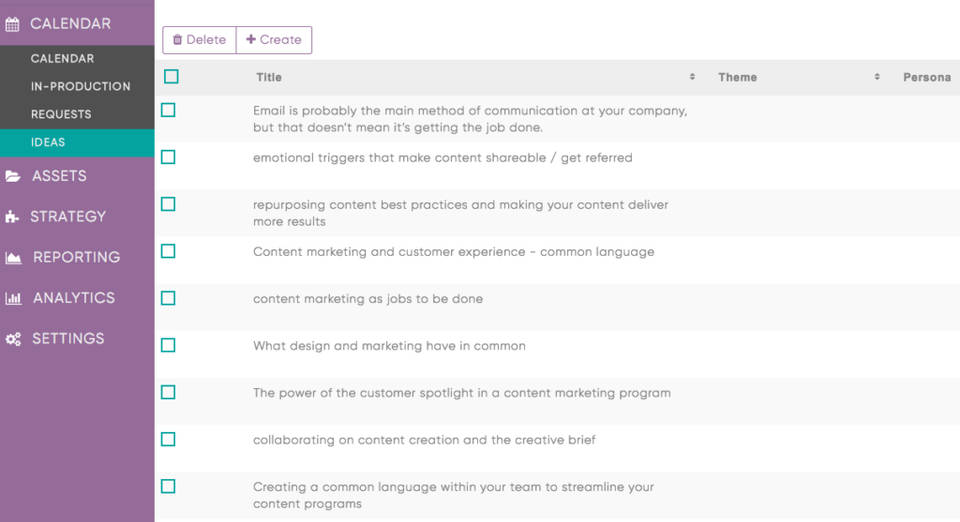Image resolution: width=960 pixels, height=522 pixels.
Task: Toggle the select-all checkbox in header
Action: click(171, 77)
